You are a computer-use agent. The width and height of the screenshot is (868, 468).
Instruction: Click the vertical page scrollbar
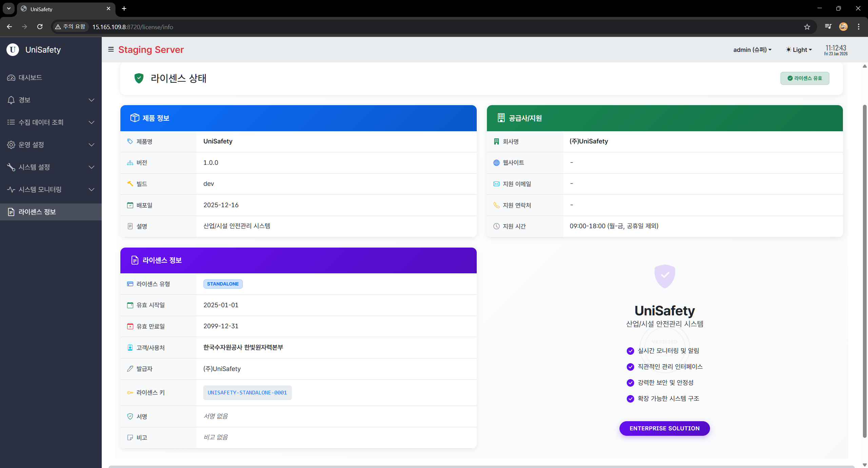(864, 271)
